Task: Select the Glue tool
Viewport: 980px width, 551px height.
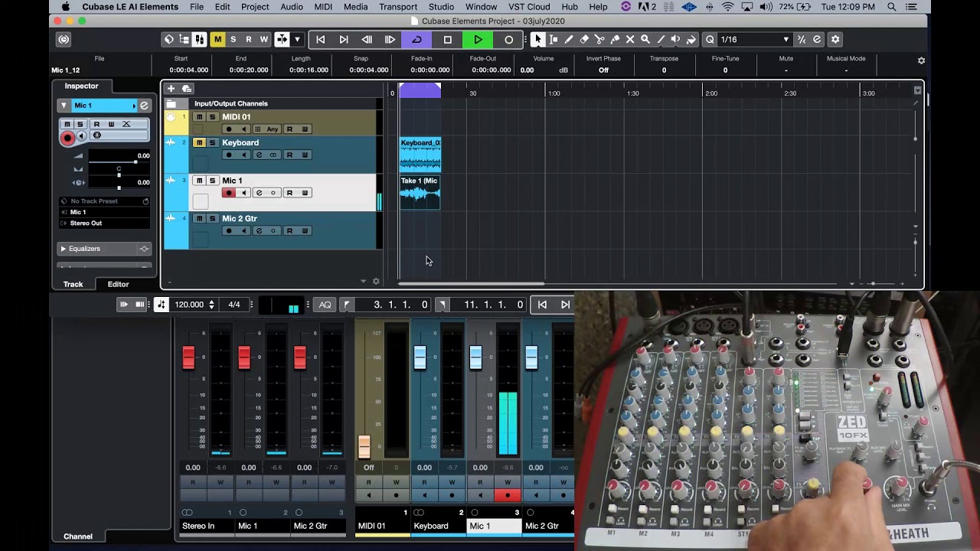Action: coord(615,40)
